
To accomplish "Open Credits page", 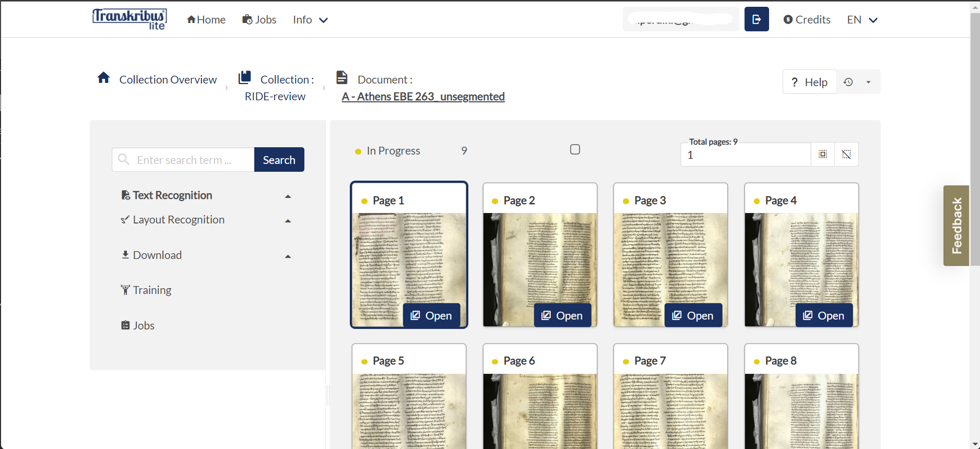I will click(807, 20).
